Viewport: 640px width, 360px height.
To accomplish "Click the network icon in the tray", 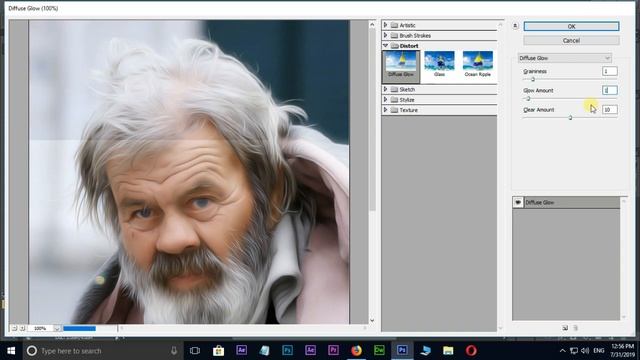I will (574, 351).
